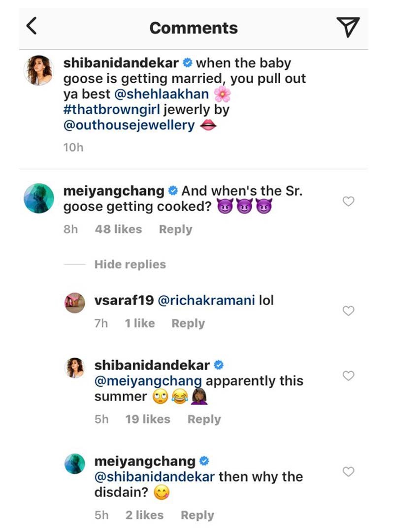Like shibanidandekar's apparently this summer reply
Viewport: 394px width, 532px height.
tap(349, 376)
